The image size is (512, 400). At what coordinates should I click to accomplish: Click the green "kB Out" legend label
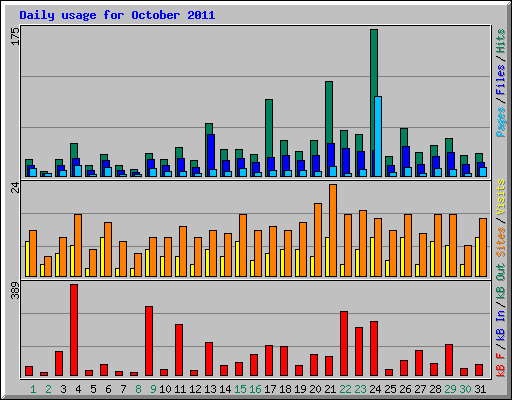501,282
